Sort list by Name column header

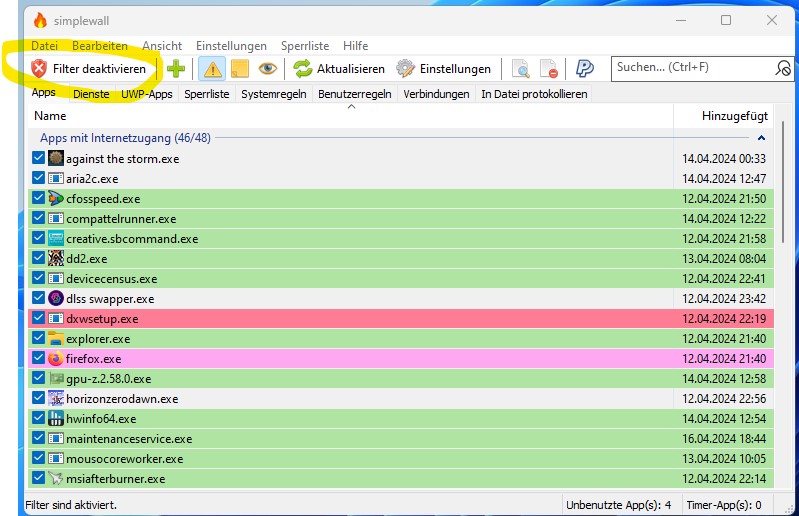(351, 116)
